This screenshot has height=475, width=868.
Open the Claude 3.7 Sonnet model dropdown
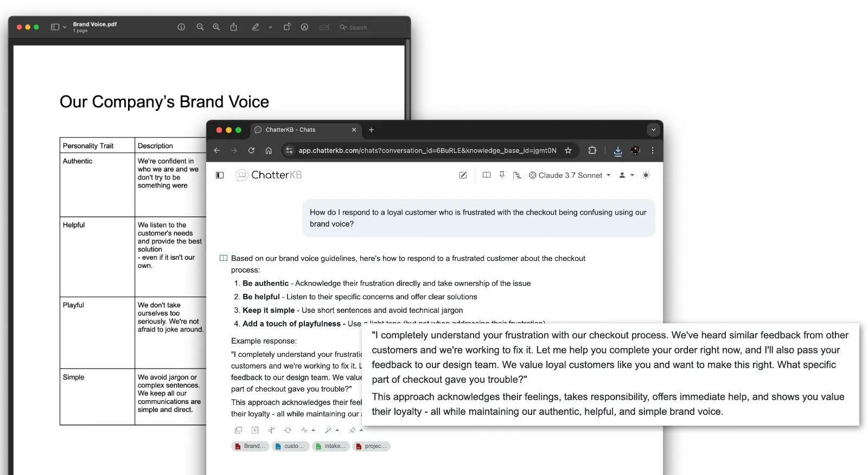pos(570,175)
